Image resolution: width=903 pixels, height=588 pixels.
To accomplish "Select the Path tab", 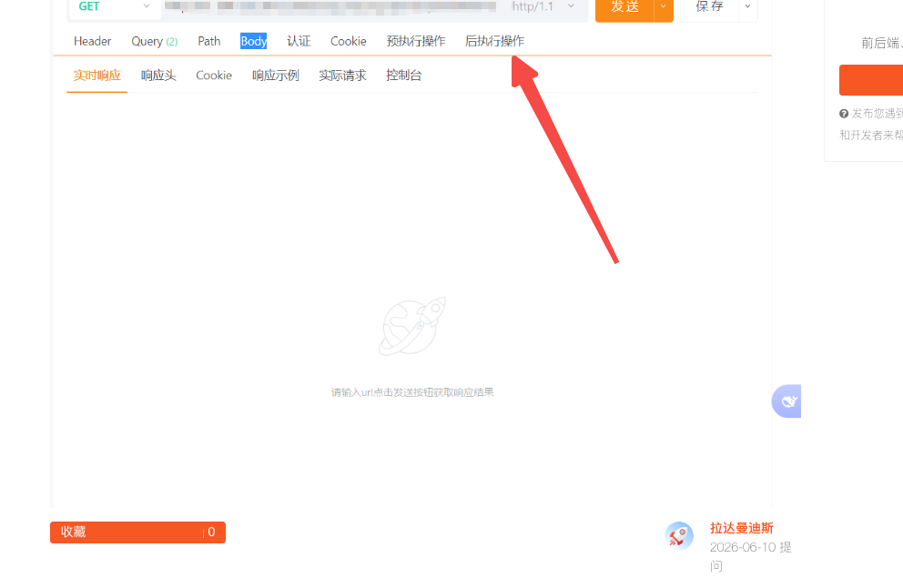I will tap(209, 42).
